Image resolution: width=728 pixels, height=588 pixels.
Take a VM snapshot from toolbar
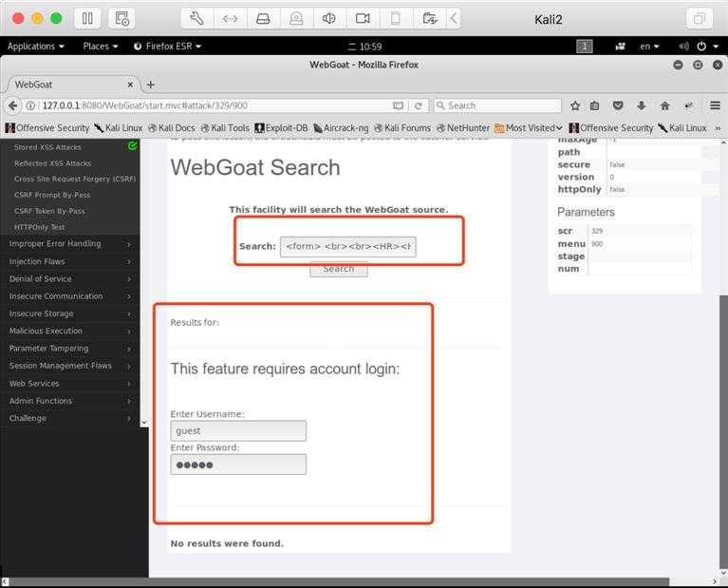pyautogui.click(x=121, y=19)
